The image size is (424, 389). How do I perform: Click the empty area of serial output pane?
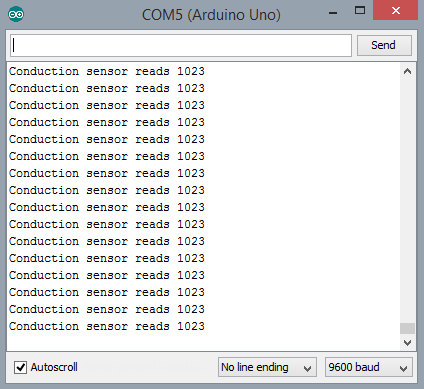(x=300, y=200)
